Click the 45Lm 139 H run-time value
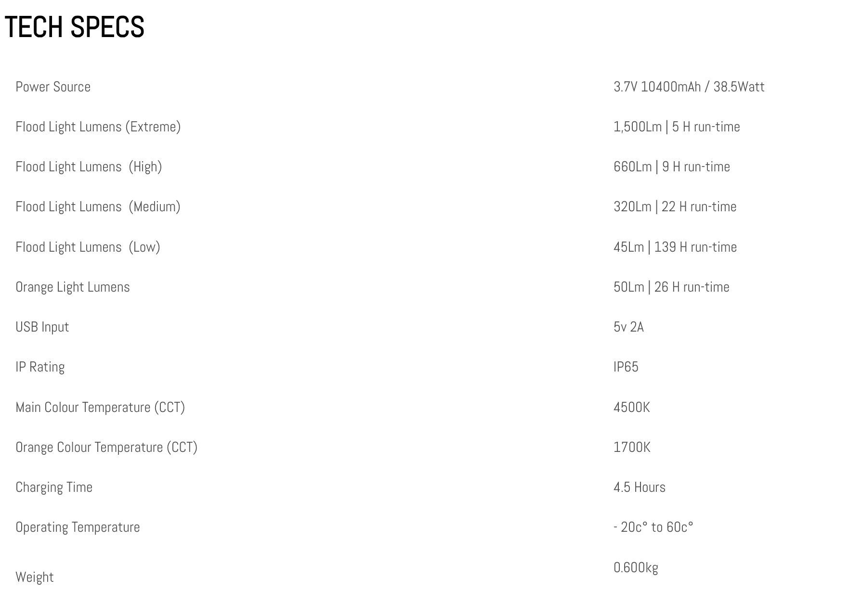The width and height of the screenshot is (862, 616). 675,247
